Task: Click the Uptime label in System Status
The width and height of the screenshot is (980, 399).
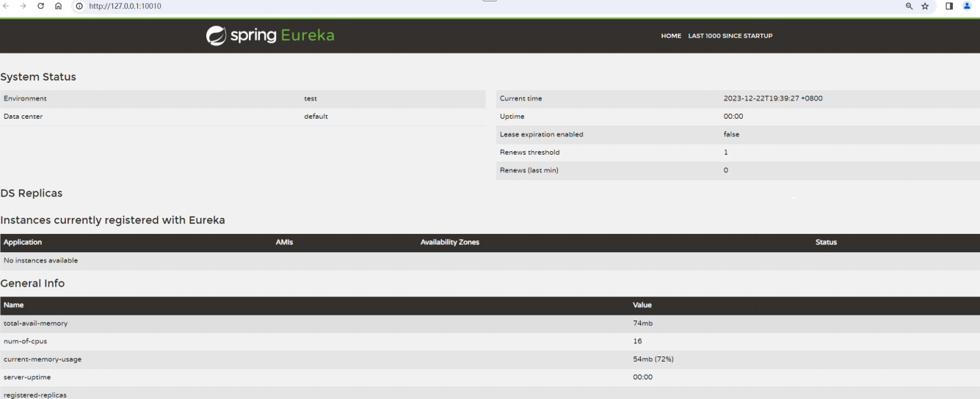Action: point(512,117)
